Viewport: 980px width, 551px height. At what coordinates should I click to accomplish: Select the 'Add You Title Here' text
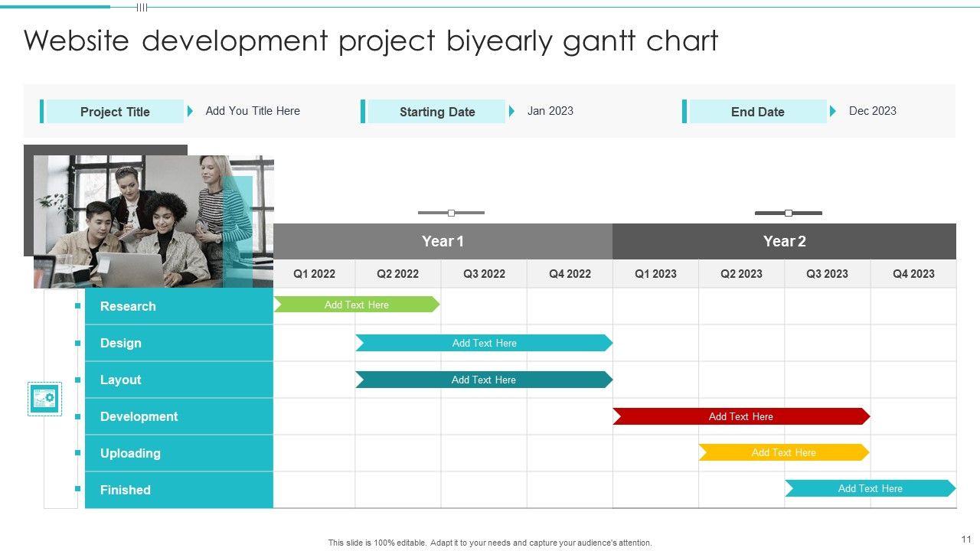253,111
